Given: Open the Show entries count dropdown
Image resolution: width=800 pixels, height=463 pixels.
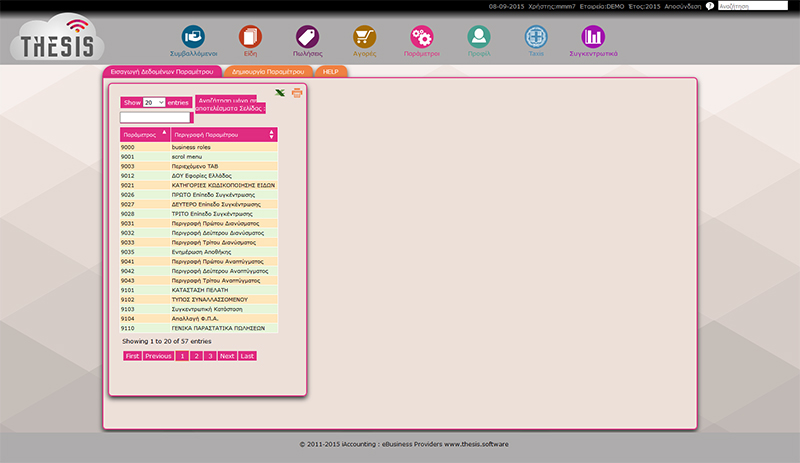Looking at the screenshot, I should (153, 103).
